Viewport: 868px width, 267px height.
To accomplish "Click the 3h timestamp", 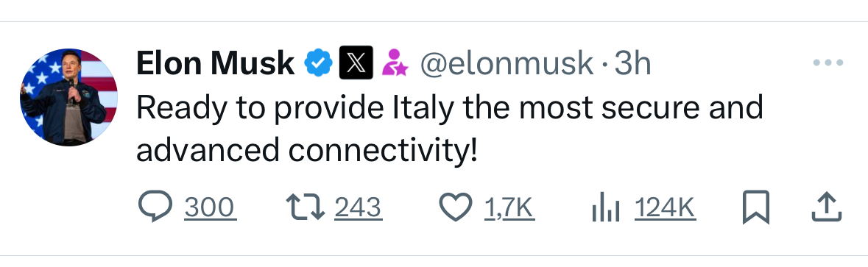I will click(632, 63).
